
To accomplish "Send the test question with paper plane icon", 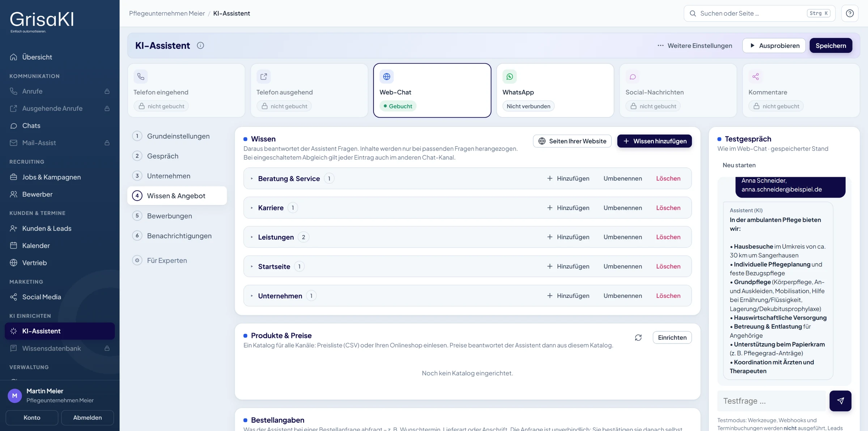I will click(x=840, y=401).
